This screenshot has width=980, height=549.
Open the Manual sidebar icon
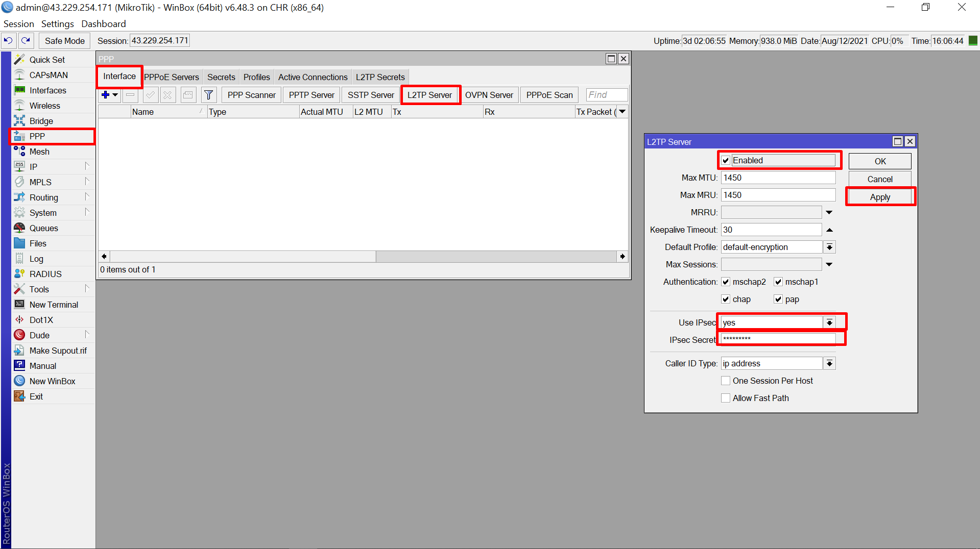[19, 366]
